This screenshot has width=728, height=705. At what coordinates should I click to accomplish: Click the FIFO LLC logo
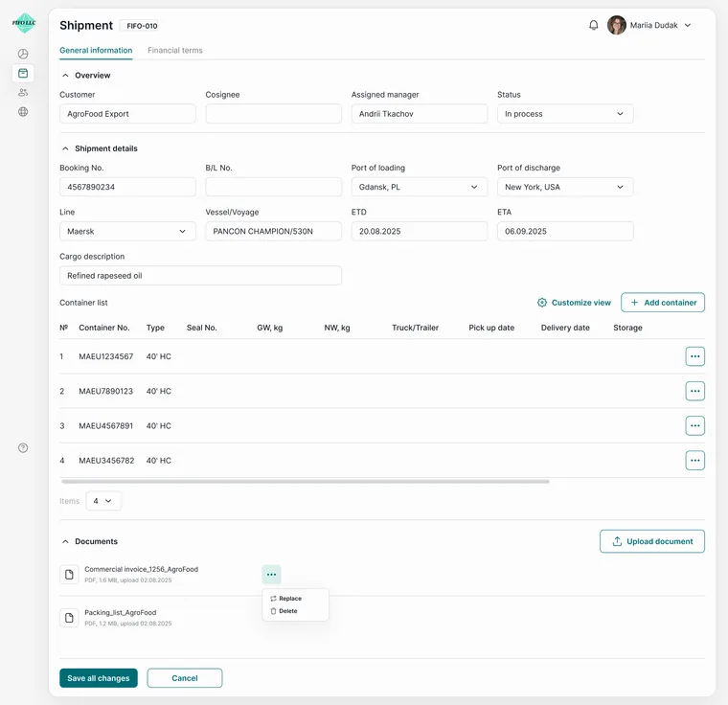(24, 23)
